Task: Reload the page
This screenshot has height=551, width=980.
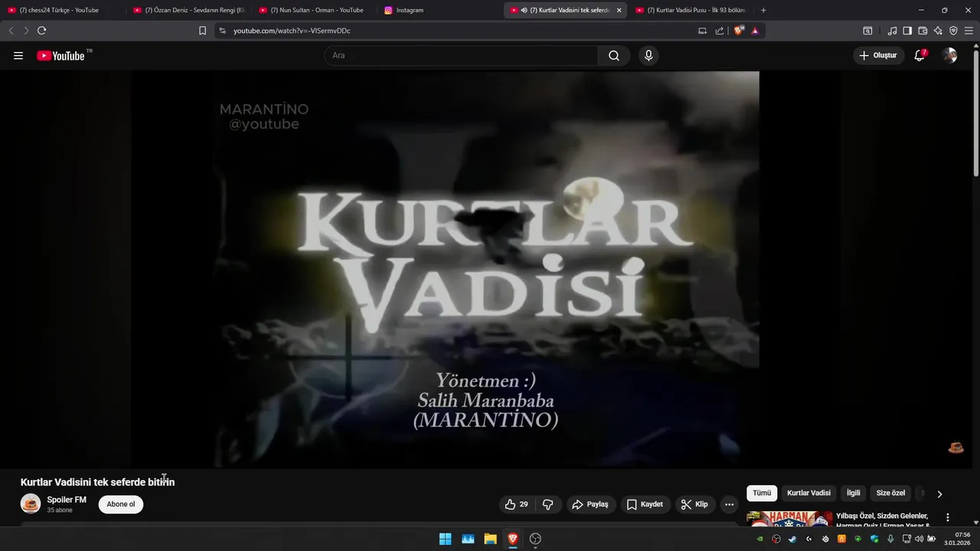Action: pos(41,31)
